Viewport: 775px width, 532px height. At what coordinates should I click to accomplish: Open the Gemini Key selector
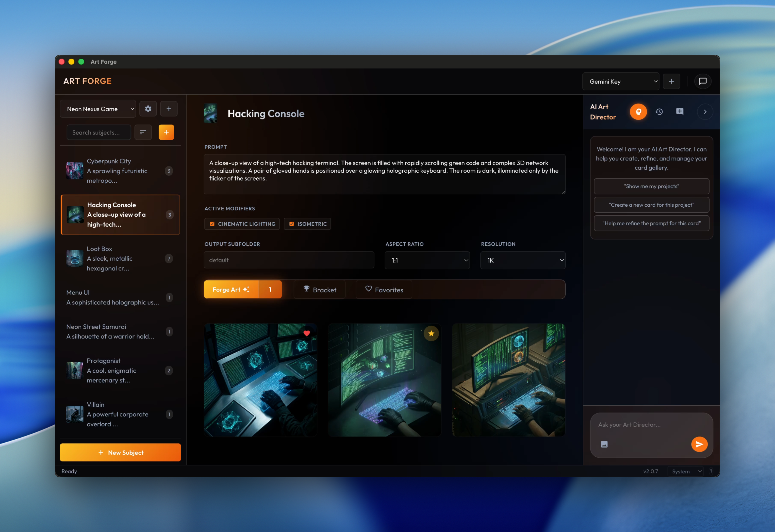[621, 81]
